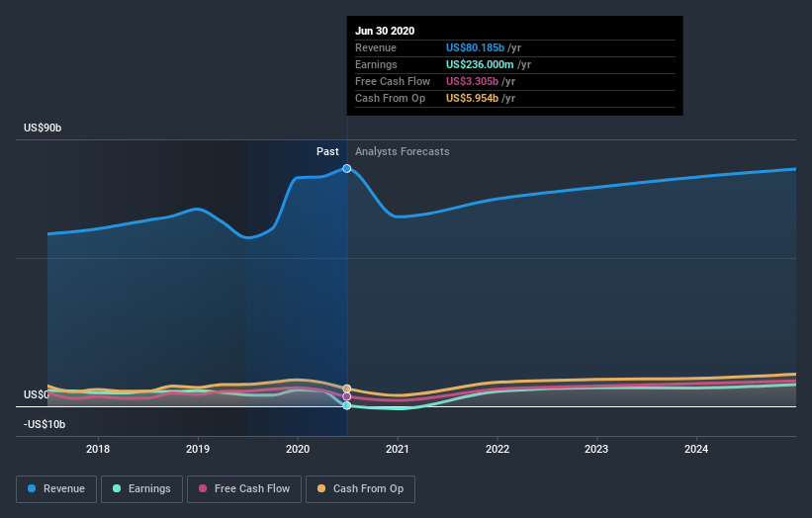The image size is (812, 518).
Task: Click the 2021 x-axis label
Action: click(398, 449)
